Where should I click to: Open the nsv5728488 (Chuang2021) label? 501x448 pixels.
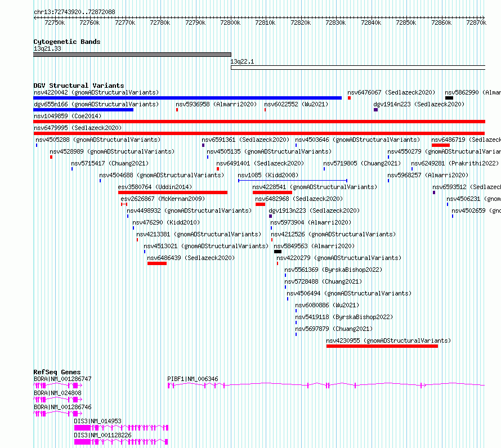point(323,281)
